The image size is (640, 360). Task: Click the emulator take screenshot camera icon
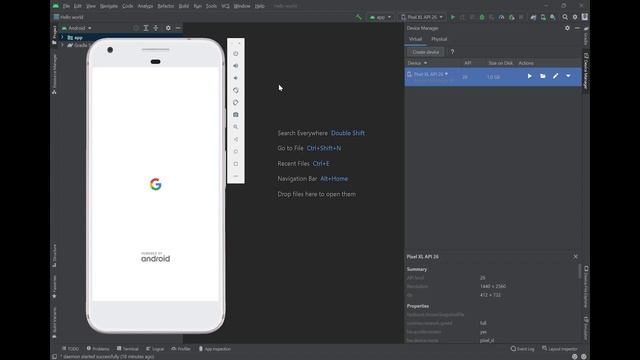pyautogui.click(x=236, y=115)
